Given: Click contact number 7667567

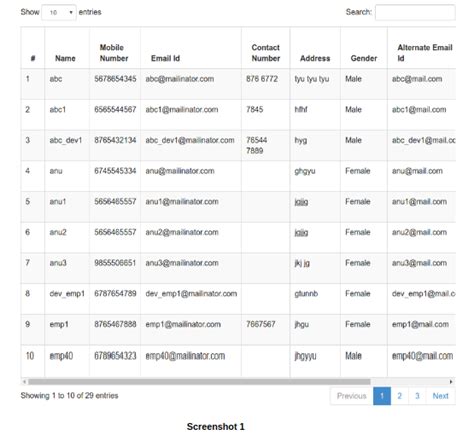Looking at the screenshot, I should 261,324.
